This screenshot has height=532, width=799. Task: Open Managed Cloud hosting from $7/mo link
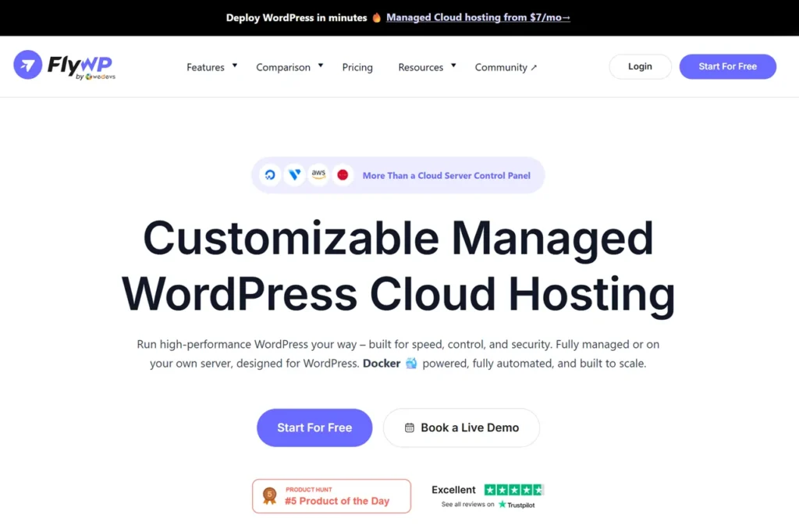478,18
